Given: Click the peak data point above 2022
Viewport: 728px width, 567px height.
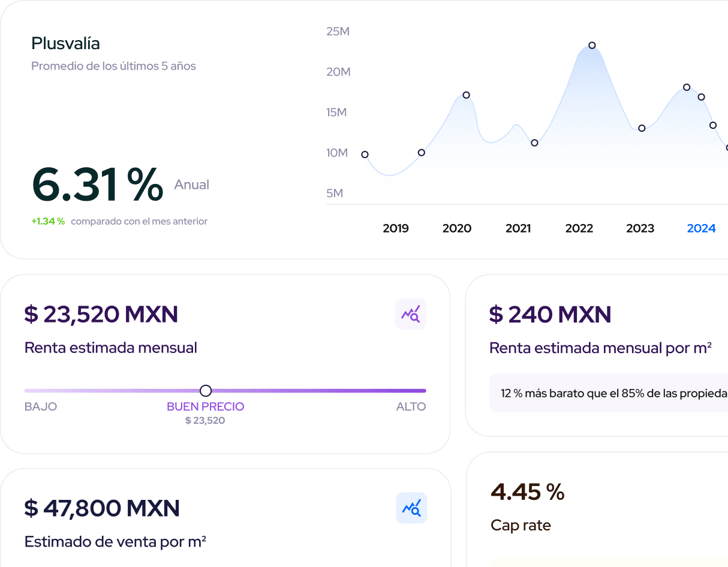Looking at the screenshot, I should coord(592,45).
